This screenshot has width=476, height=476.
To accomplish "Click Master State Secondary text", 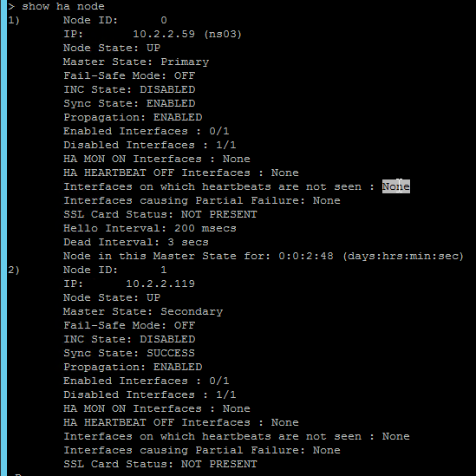I will (x=143, y=311).
